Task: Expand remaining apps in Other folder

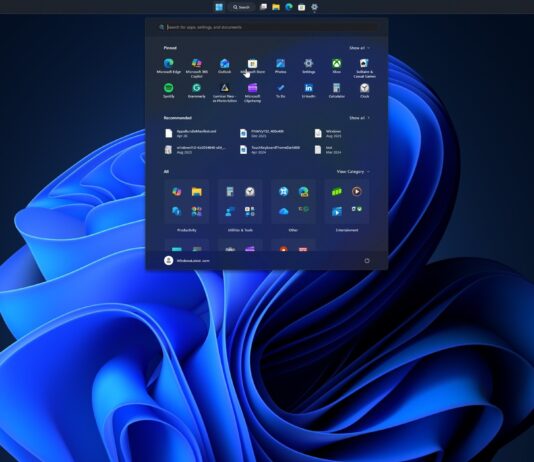Action: pos(303,209)
